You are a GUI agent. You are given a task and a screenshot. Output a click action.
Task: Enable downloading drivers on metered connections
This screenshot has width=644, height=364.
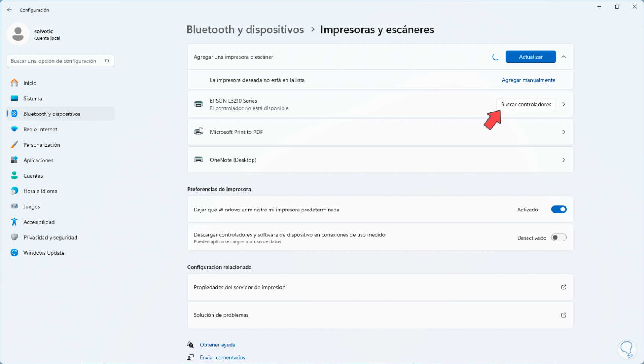pos(559,237)
